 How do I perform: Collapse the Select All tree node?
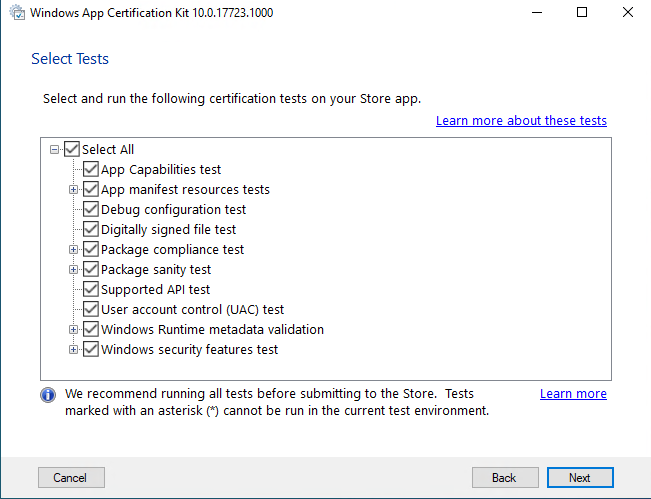[x=54, y=149]
